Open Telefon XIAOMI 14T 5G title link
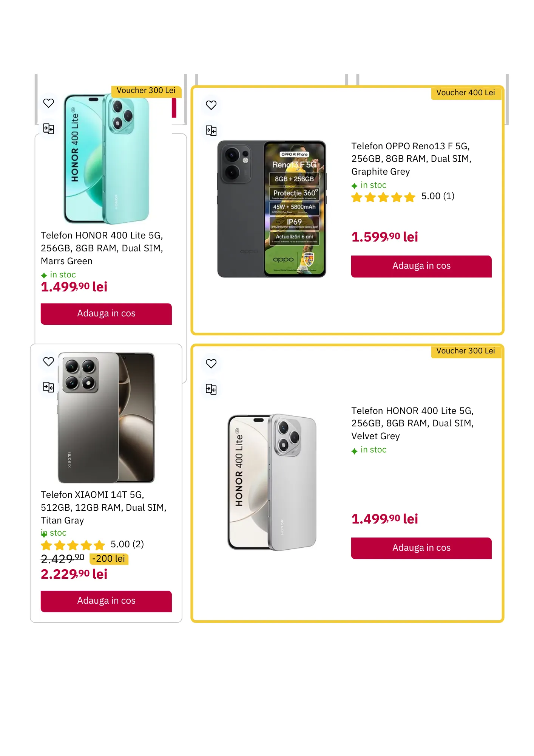Screen dimensions: 534x756 point(103,507)
